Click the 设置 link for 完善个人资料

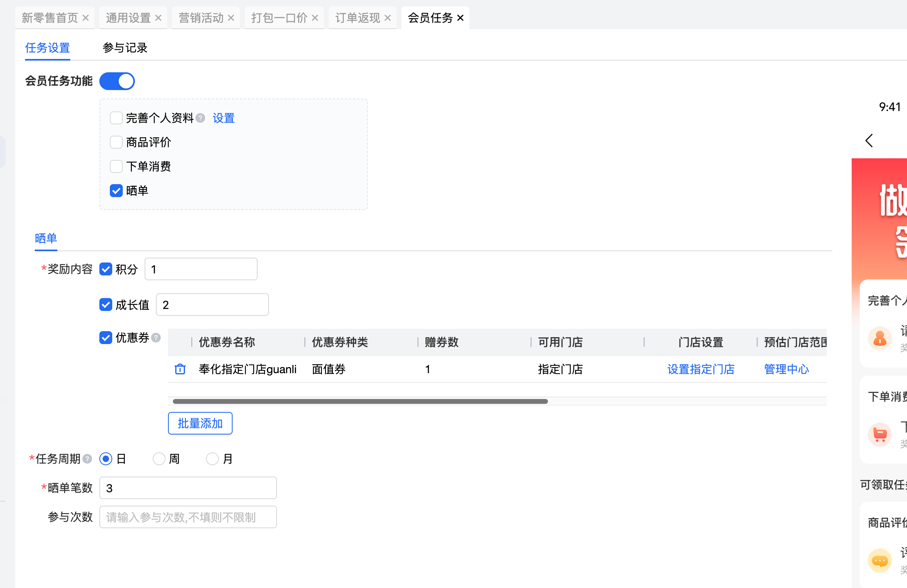224,118
